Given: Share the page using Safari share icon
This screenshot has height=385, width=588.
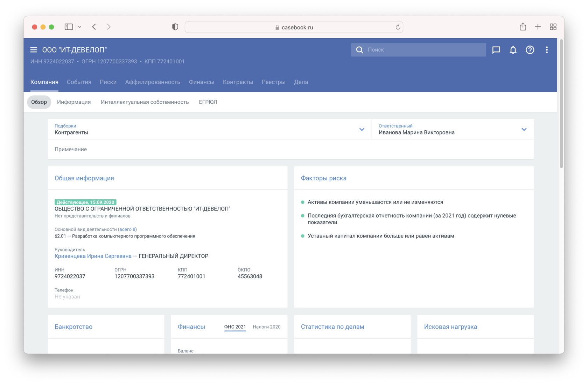Looking at the screenshot, I should point(523,27).
